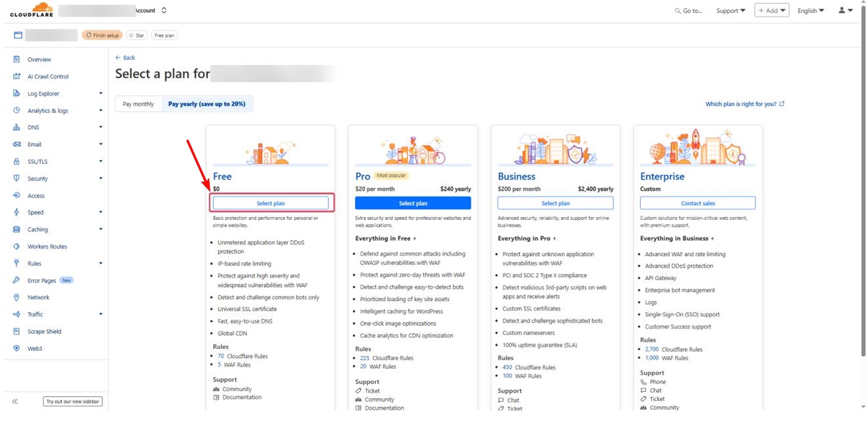This screenshot has height=423, width=868.
Task: Click the Caching icon in sidebar
Action: (16, 230)
